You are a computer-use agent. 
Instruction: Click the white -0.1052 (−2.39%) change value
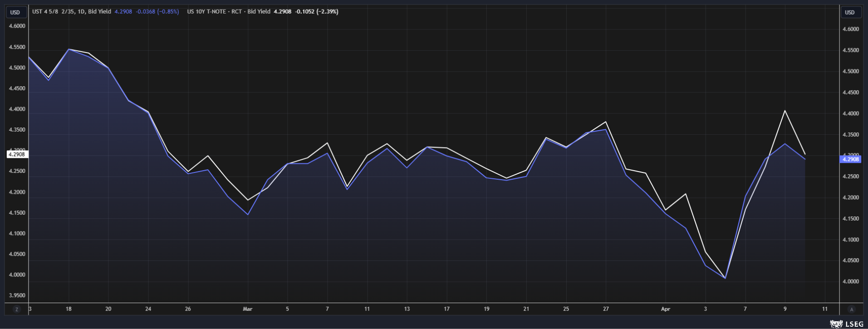click(x=316, y=12)
